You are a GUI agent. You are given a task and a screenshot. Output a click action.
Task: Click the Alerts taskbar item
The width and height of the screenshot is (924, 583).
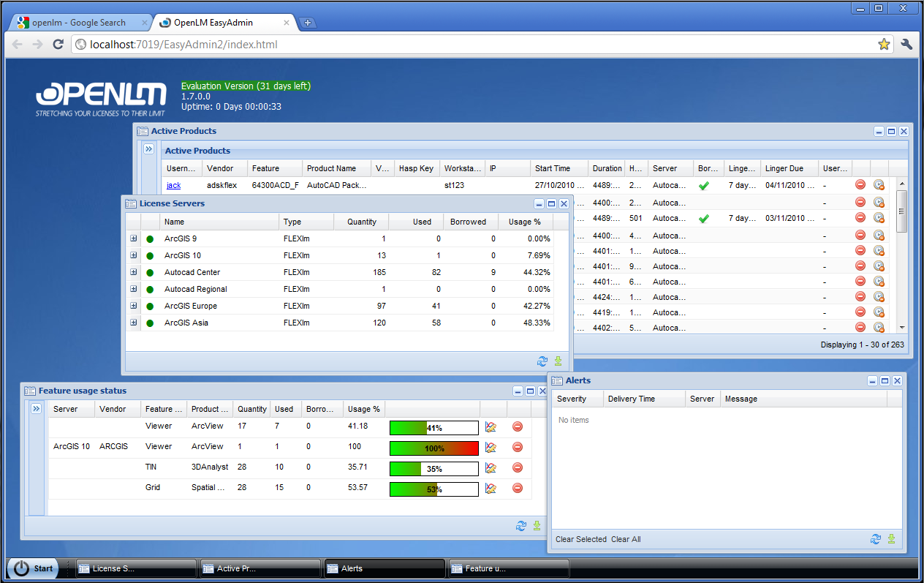[385, 568]
